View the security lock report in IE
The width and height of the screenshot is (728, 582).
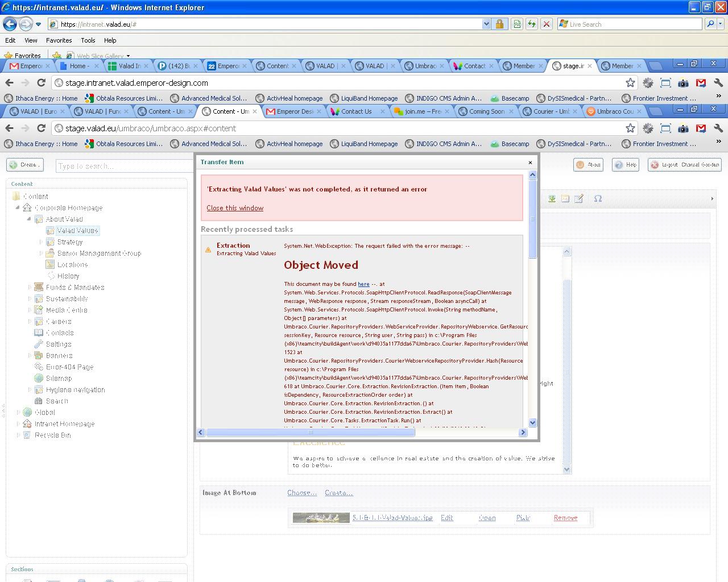pos(499,24)
